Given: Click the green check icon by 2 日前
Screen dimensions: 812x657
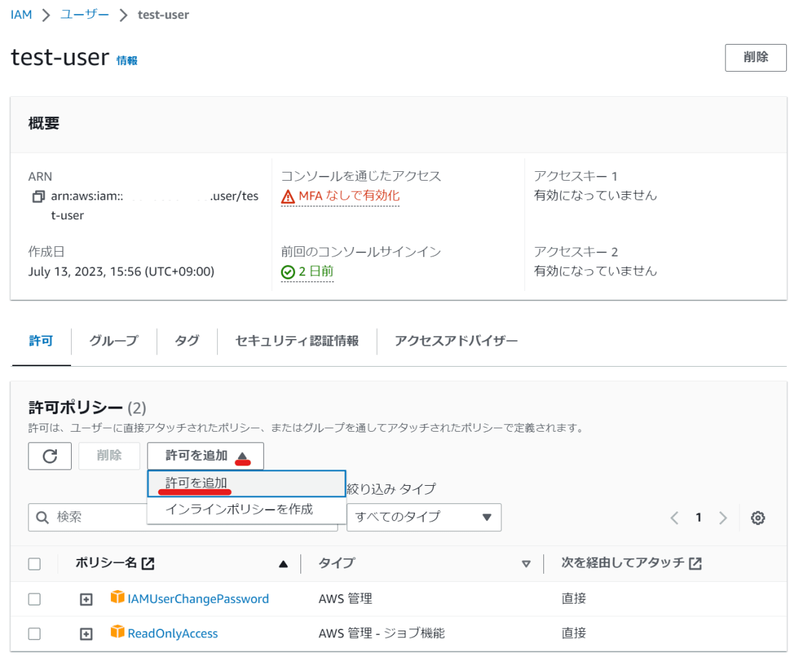Looking at the screenshot, I should [288, 272].
